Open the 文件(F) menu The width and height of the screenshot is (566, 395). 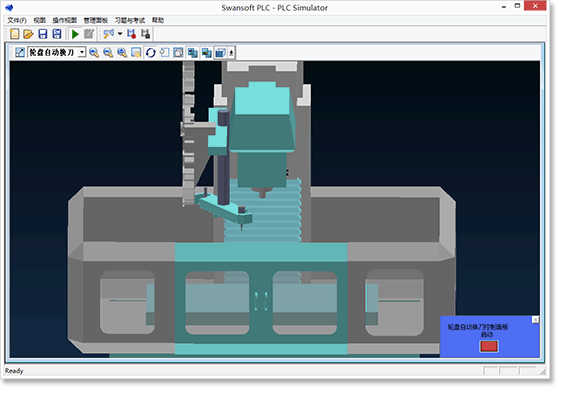17,20
